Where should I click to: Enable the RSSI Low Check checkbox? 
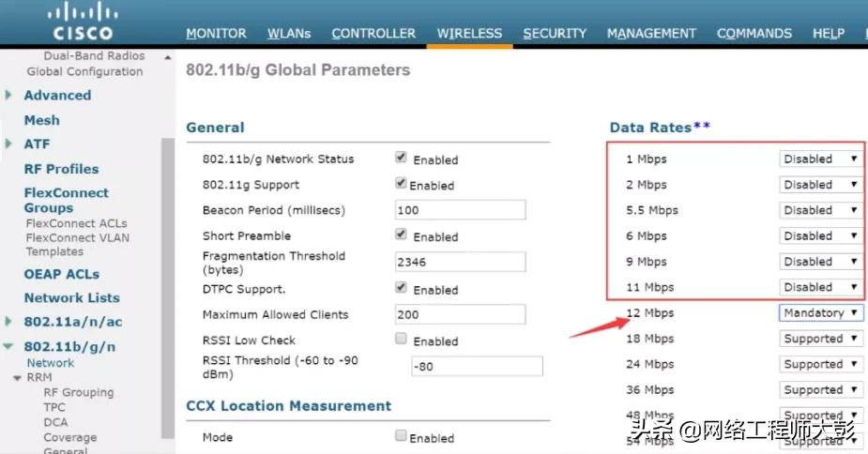(x=401, y=339)
